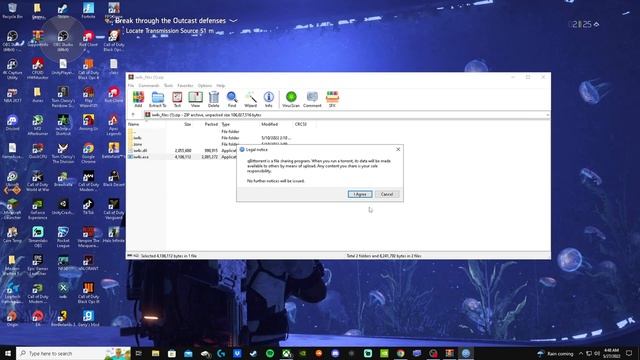The height and width of the screenshot is (360, 640).
Task: Open the File menu in WinRAR
Action: [131, 86]
